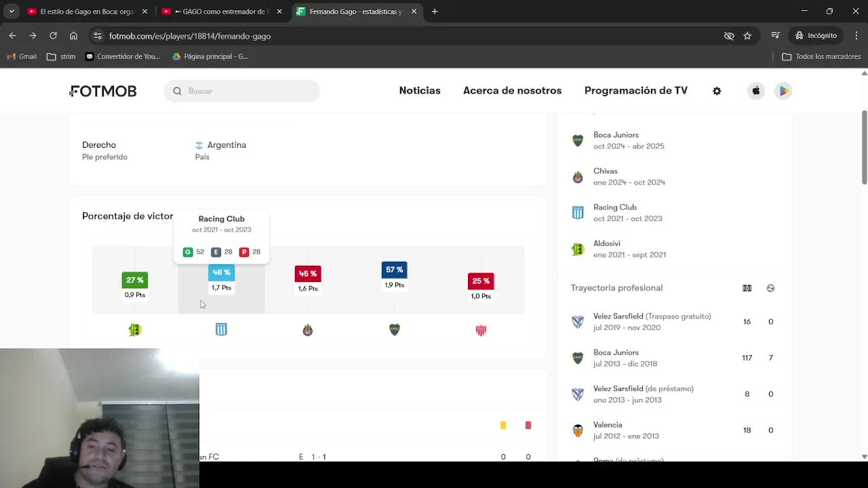868x488 pixels.
Task: Open the Página principal bookmark
Action: pos(210,56)
